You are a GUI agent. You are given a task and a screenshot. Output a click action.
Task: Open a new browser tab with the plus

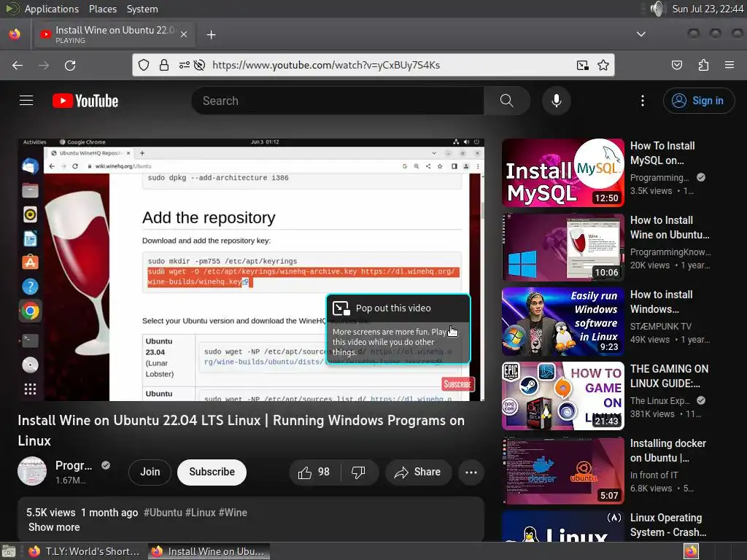[x=212, y=35]
